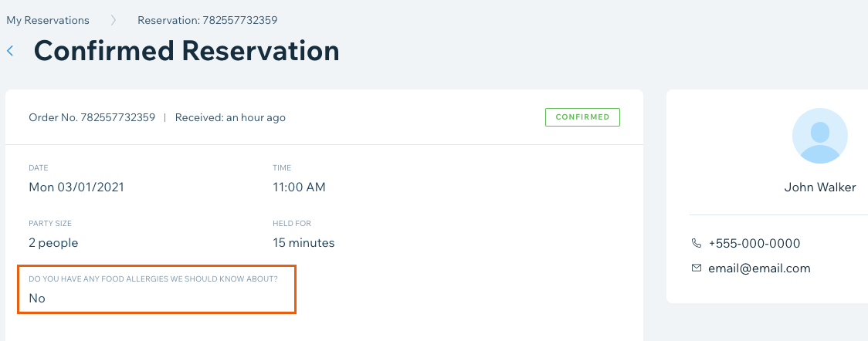The image size is (868, 341).
Task: Click the email envelope icon
Action: coord(697,268)
